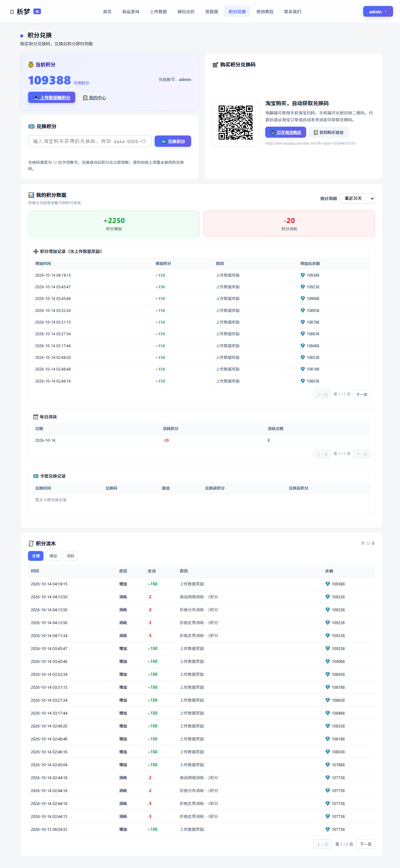Image resolution: width=400 pixels, height=868 pixels.
Task: Click the bar chart icon beside 我的积分数据
Action: pos(31,195)
